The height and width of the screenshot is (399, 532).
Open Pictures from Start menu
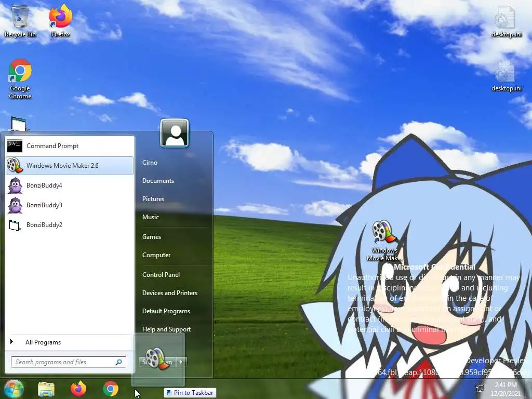point(153,199)
